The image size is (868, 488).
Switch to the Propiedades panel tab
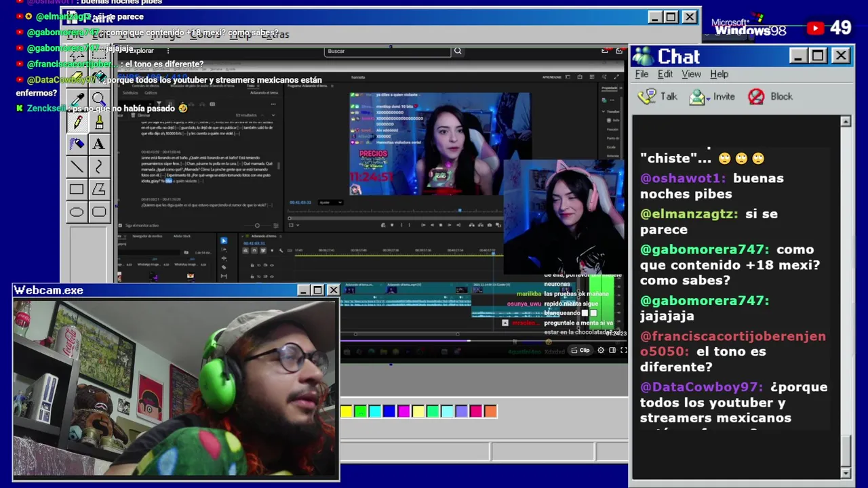(x=609, y=87)
